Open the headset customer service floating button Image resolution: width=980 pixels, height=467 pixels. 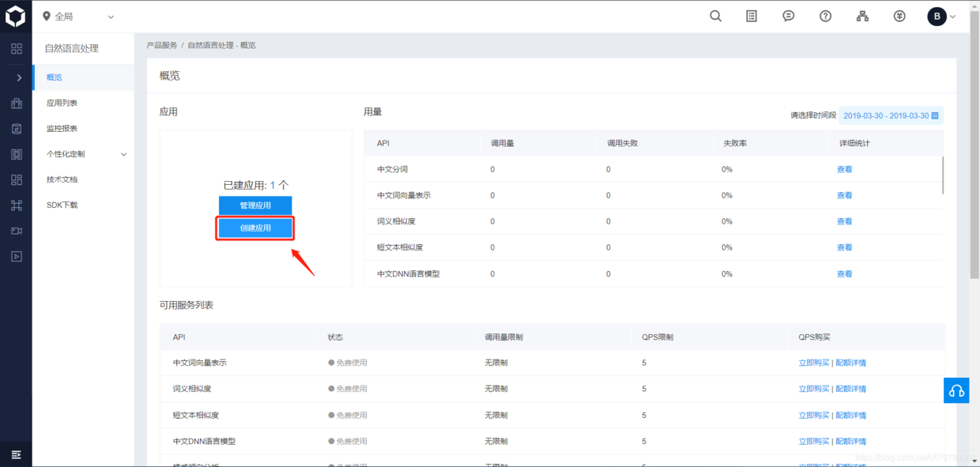[956, 390]
